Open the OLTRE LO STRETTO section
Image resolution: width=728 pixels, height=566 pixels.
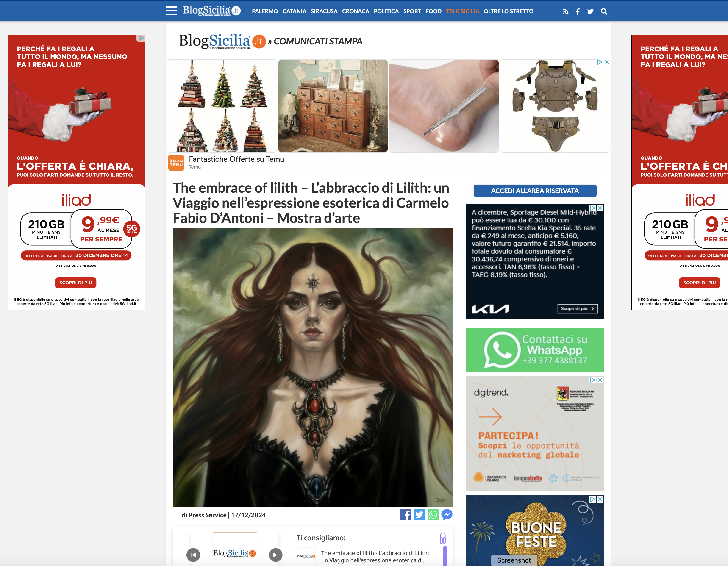[x=508, y=11]
